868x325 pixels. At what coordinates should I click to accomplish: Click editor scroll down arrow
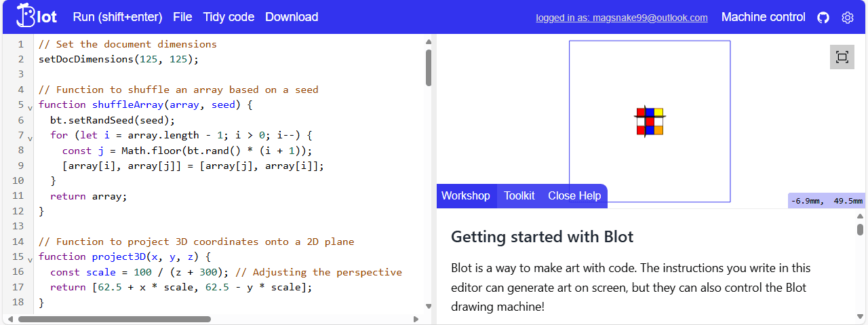[x=428, y=306]
